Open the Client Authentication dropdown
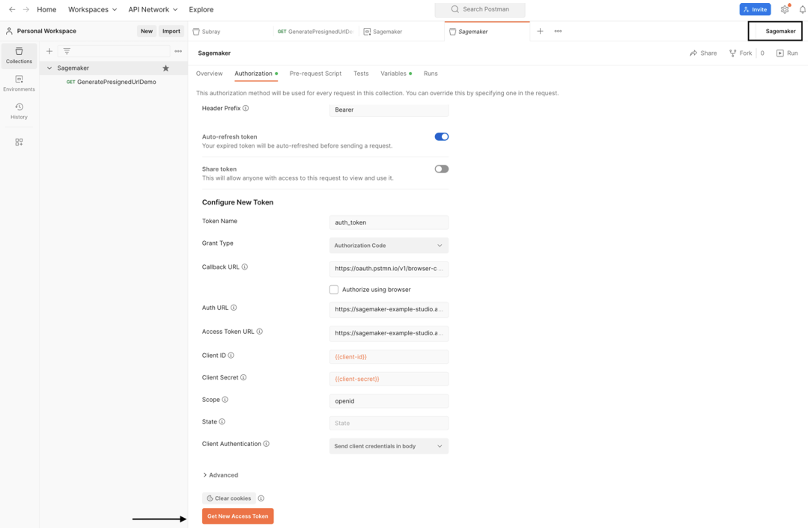The height and width of the screenshot is (532, 810). pyautogui.click(x=388, y=446)
